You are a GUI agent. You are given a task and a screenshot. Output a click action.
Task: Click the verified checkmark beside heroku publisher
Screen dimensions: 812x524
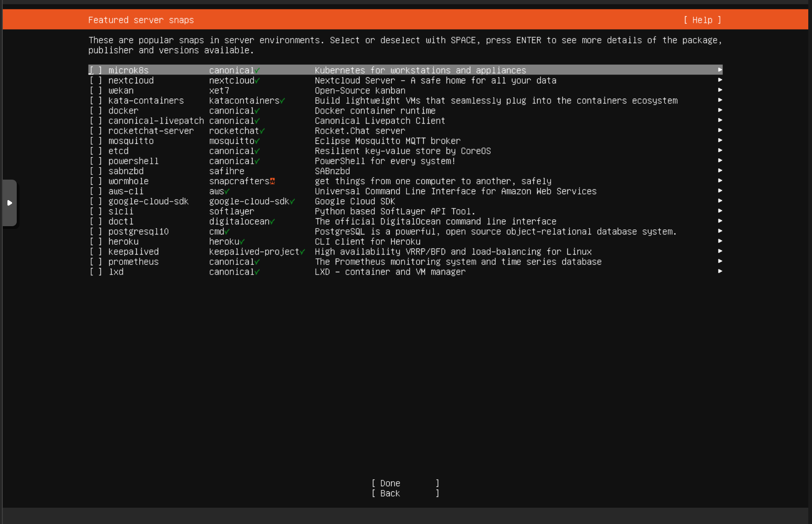(x=242, y=242)
